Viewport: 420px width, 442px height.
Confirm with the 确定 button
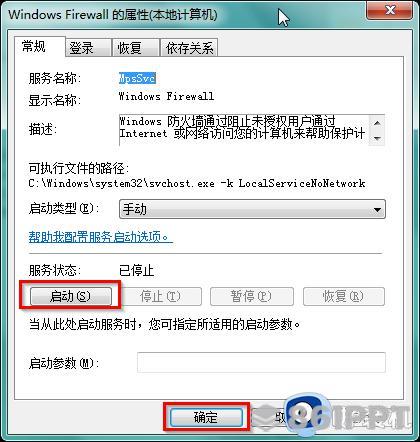206,417
